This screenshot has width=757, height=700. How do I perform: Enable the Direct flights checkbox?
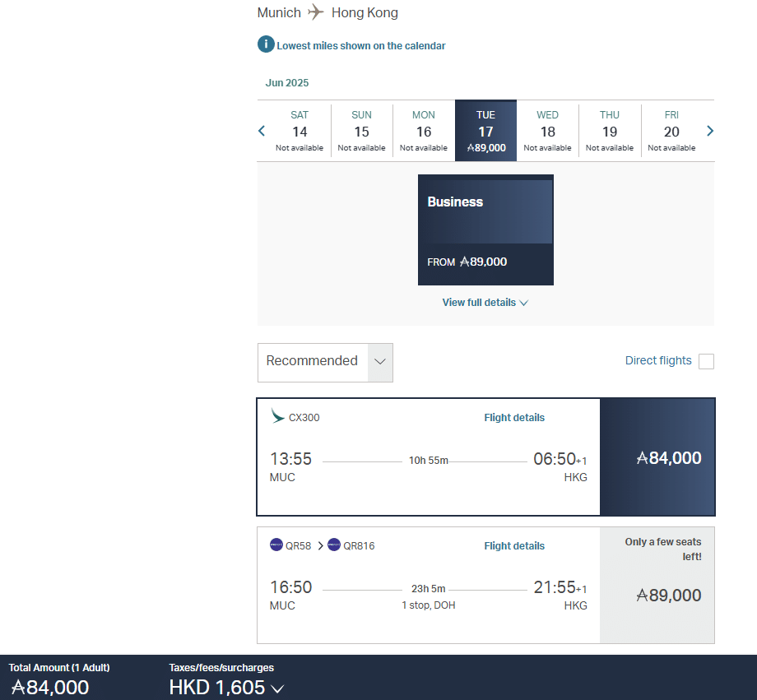coord(706,361)
